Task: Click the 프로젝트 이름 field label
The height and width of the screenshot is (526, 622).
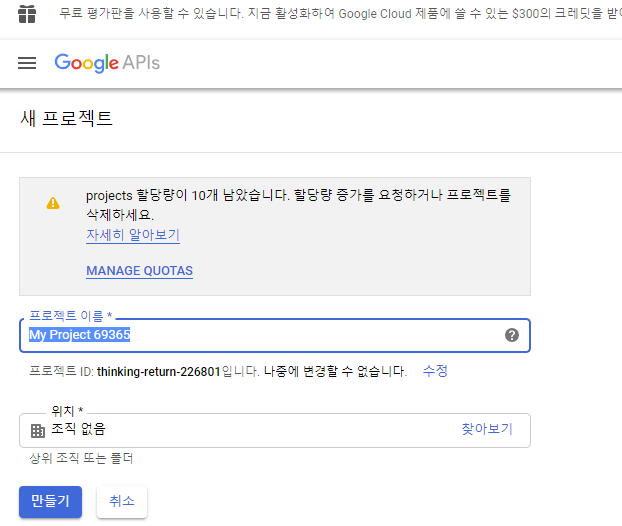Action: pos(71,316)
